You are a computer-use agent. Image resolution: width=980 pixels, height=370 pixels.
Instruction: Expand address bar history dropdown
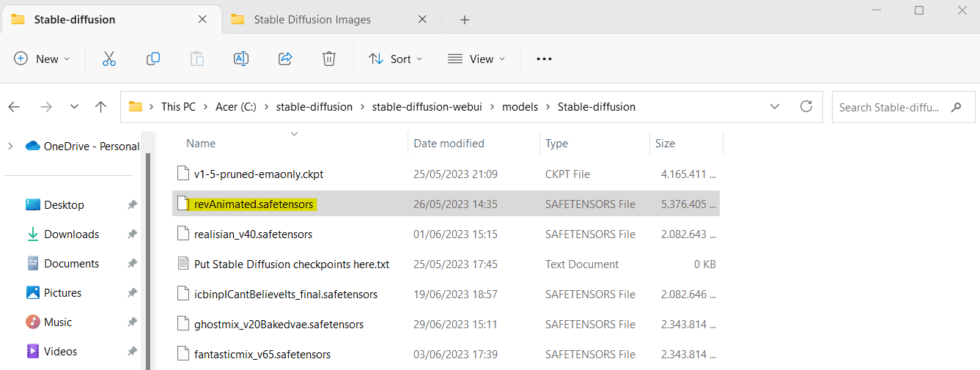(775, 107)
